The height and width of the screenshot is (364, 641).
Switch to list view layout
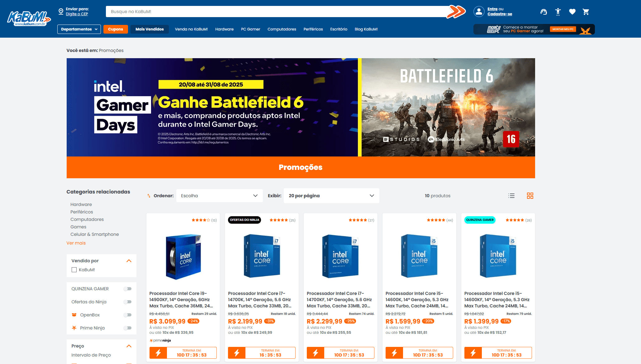[x=511, y=196]
